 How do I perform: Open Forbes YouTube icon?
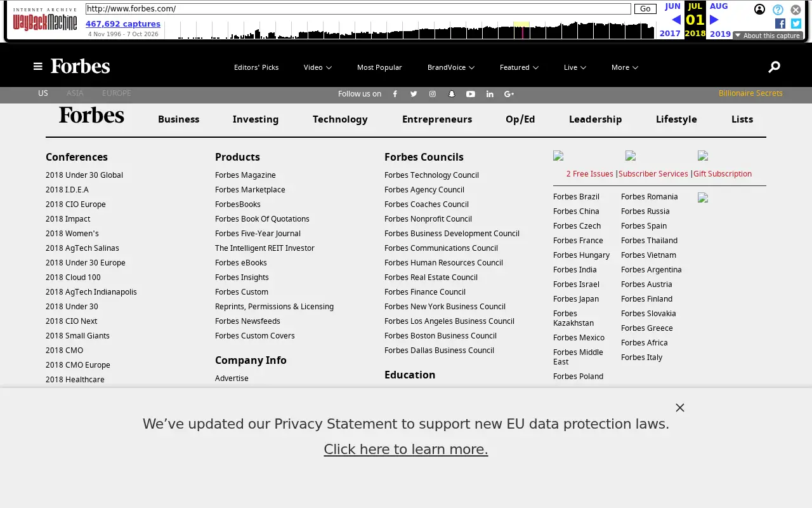pos(471,94)
